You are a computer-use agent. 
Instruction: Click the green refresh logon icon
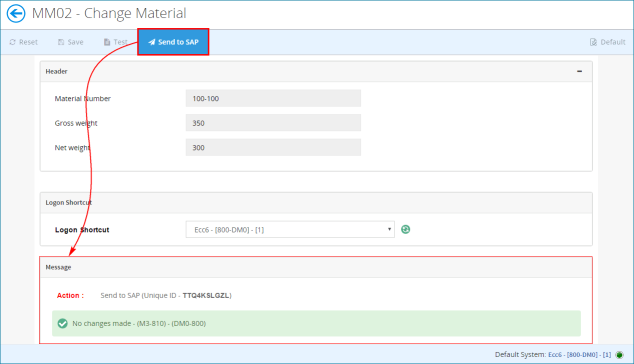tap(406, 229)
